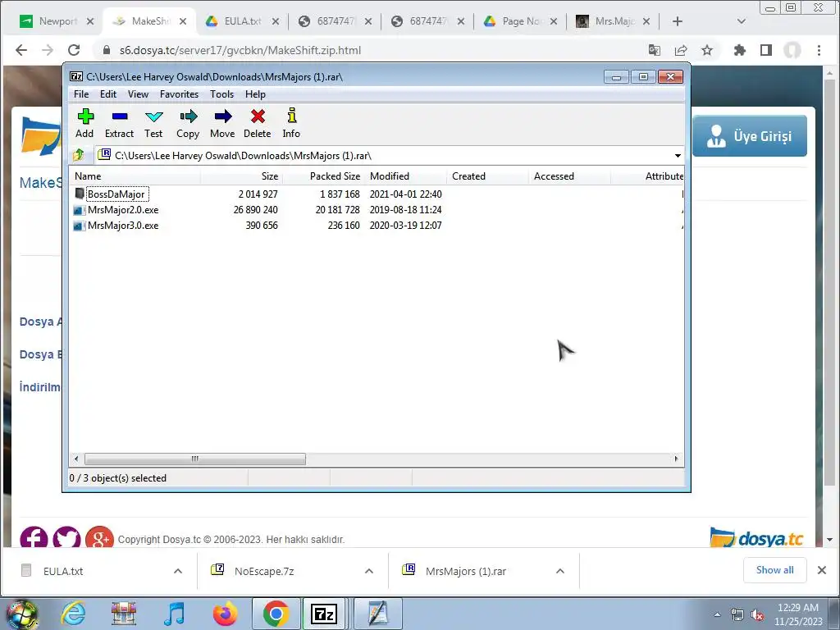Select MrsMajor3.0.exe in the list
Screen dimensions: 840x630
[123, 226]
